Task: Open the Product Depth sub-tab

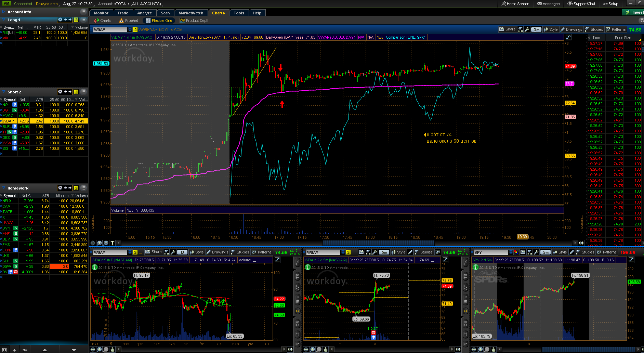Action: 194,21
